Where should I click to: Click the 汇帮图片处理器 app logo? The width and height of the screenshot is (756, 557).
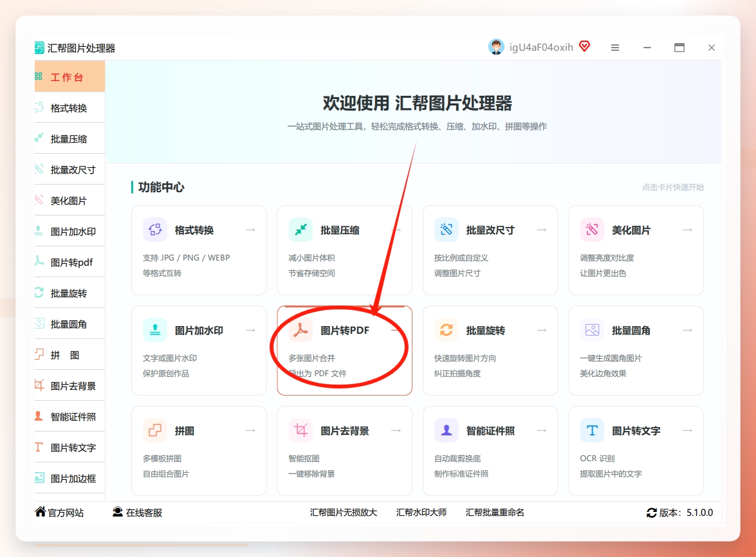click(x=39, y=48)
